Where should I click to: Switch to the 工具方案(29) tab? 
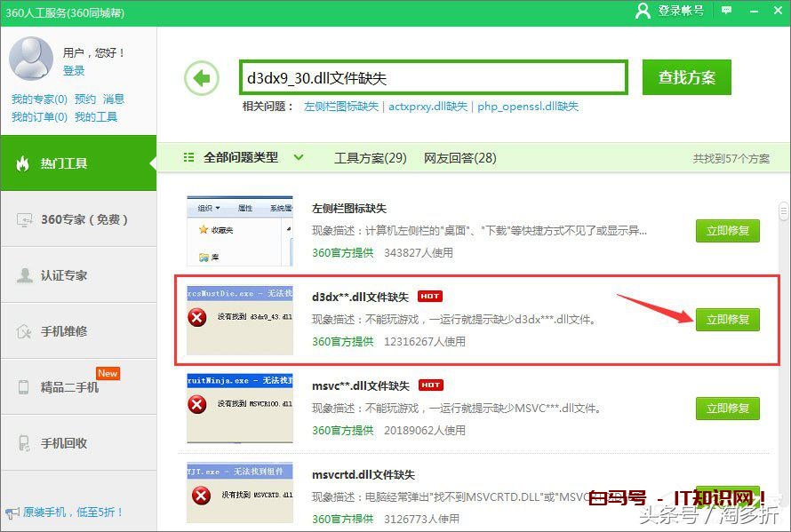tap(371, 157)
